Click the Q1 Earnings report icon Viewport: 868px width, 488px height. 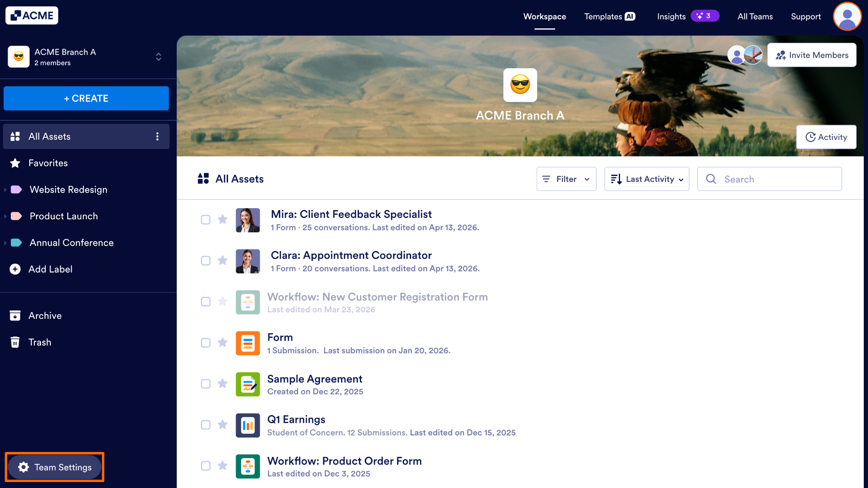pos(248,425)
